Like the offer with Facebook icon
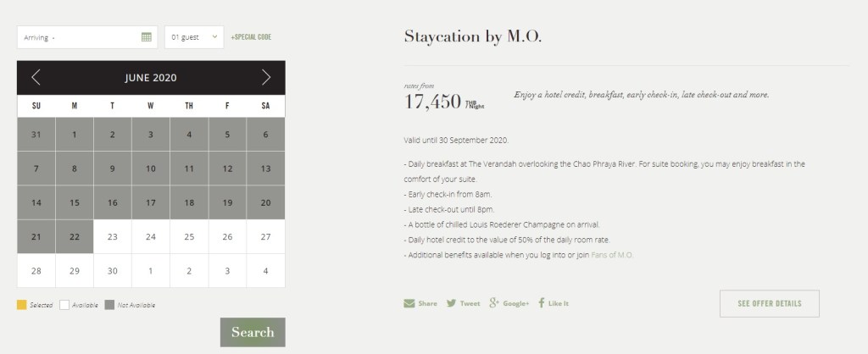868x354 pixels. [x=542, y=303]
